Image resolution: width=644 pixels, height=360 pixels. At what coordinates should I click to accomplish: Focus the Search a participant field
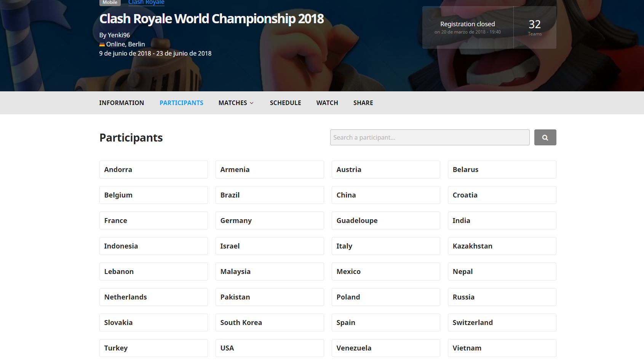pos(430,137)
